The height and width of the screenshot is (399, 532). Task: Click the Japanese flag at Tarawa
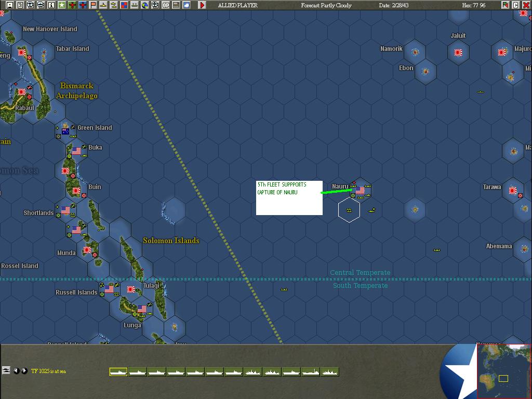[x=513, y=191]
